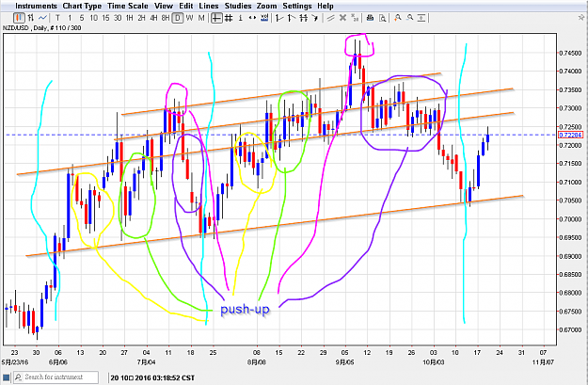Image resolution: width=588 pixels, height=385 pixels.
Task: Open the Edit menu
Action: point(186,6)
